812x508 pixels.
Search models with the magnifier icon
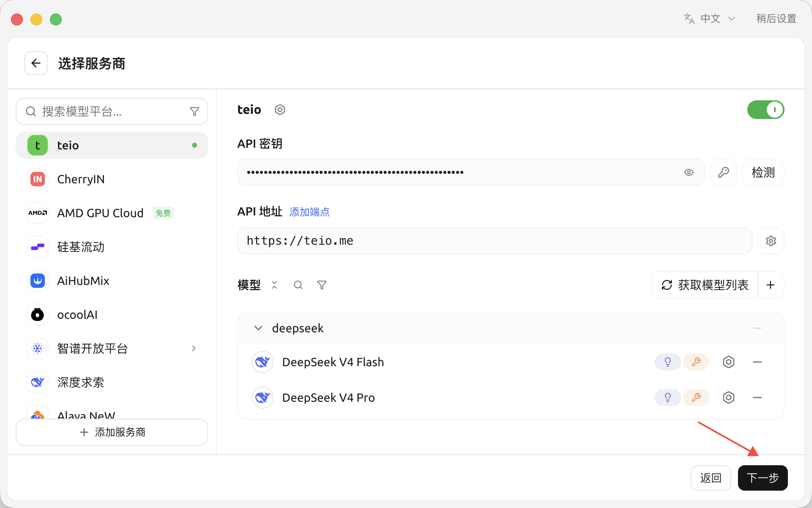[298, 285]
